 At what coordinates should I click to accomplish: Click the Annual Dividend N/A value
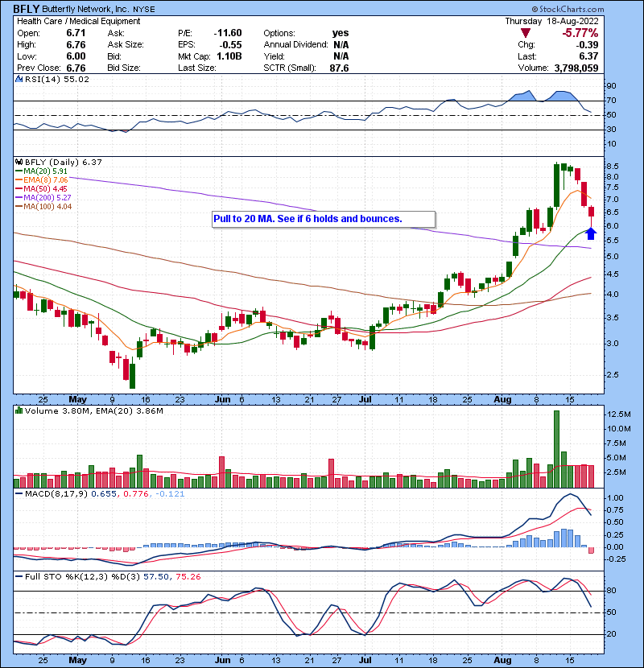coord(341,45)
